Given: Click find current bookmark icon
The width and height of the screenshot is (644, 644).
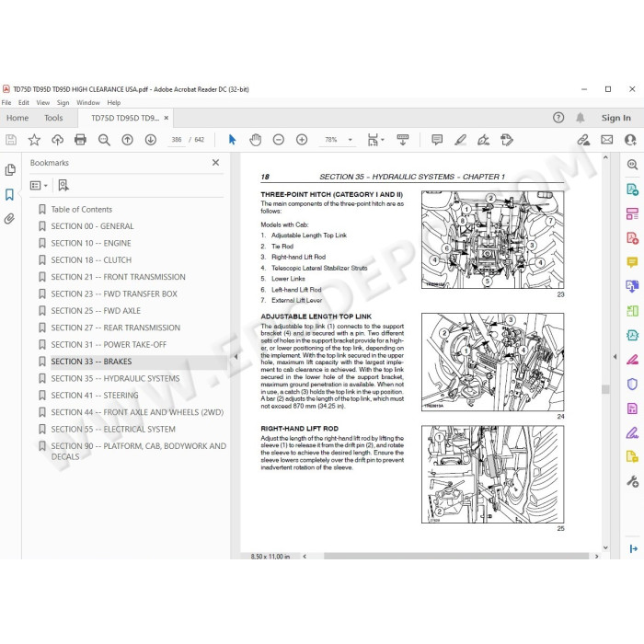Looking at the screenshot, I should (x=63, y=185).
